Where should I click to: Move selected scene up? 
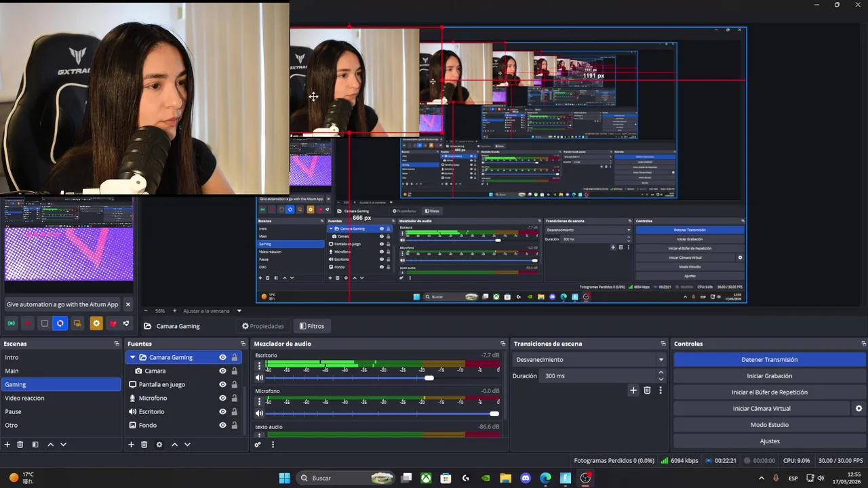50,445
